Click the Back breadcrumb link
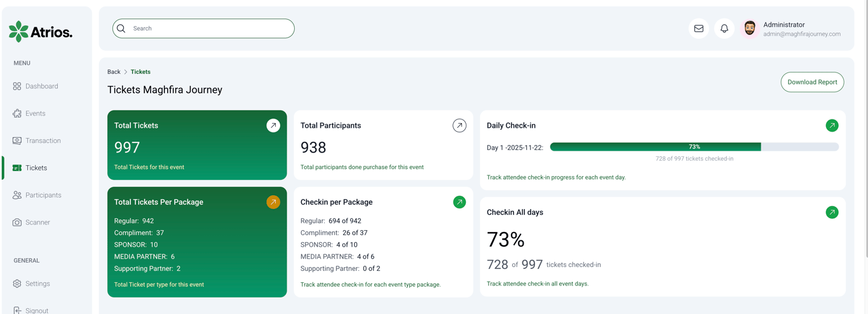Image resolution: width=868 pixels, height=314 pixels. [114, 72]
